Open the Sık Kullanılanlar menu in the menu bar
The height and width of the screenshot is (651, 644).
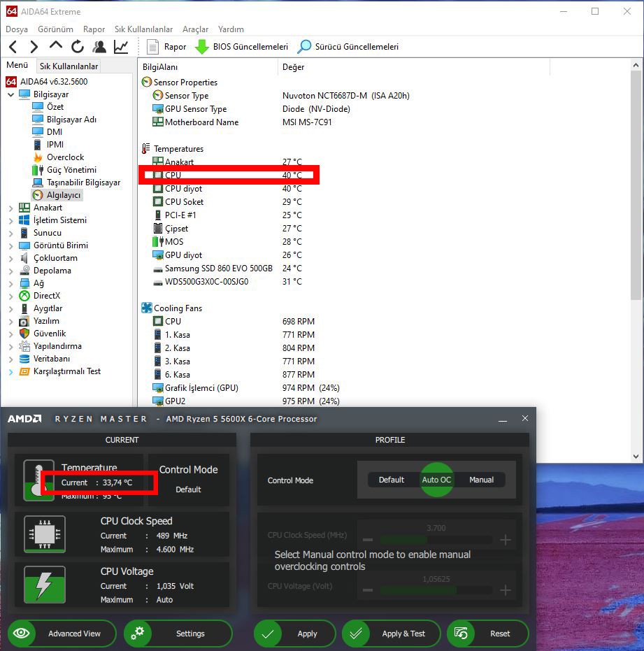pyautogui.click(x=143, y=29)
